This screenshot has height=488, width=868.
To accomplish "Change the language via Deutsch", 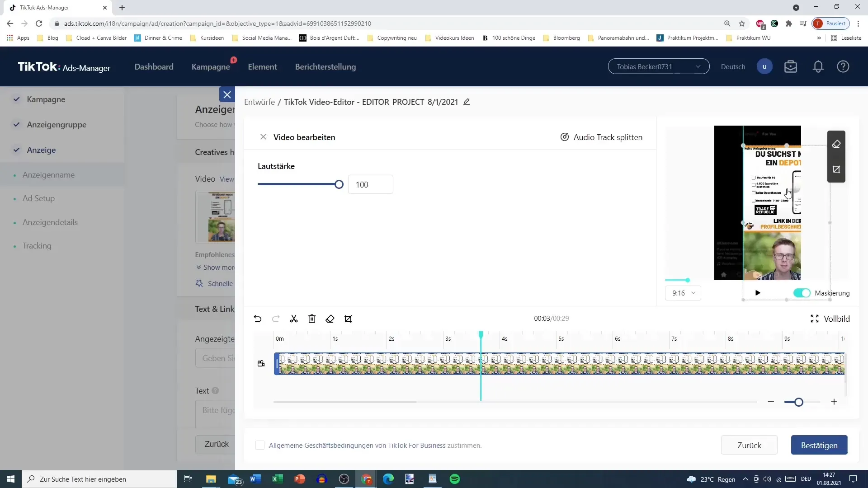I will (x=733, y=66).
